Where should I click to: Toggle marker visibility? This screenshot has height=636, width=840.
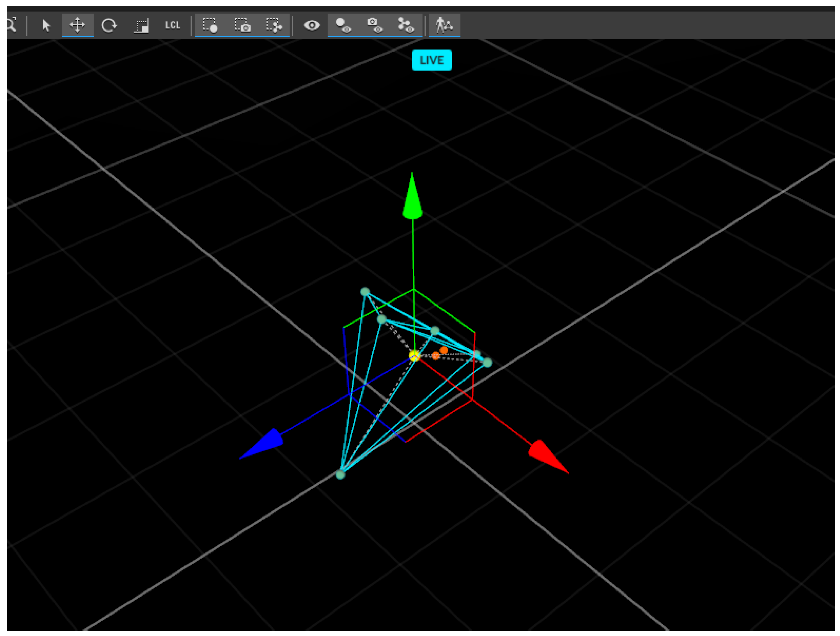point(343,26)
